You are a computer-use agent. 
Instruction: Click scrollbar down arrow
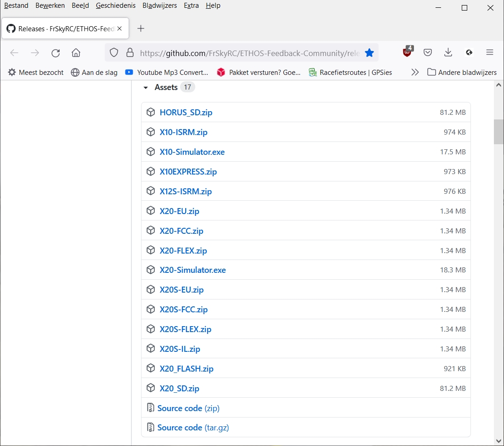click(x=498, y=440)
